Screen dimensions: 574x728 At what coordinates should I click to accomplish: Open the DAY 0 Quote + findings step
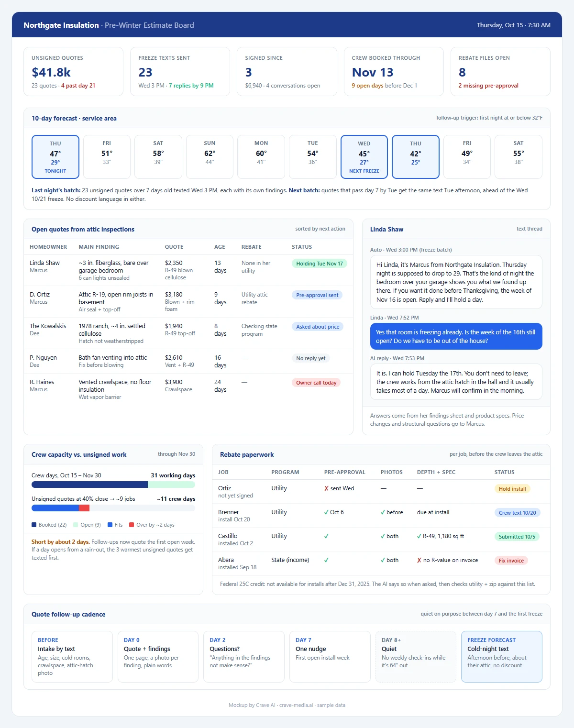pos(158,657)
